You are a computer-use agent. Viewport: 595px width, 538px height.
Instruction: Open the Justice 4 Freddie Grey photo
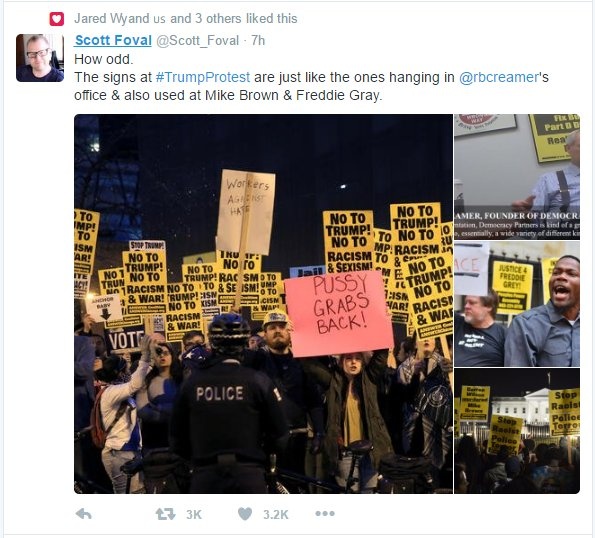coord(517,304)
